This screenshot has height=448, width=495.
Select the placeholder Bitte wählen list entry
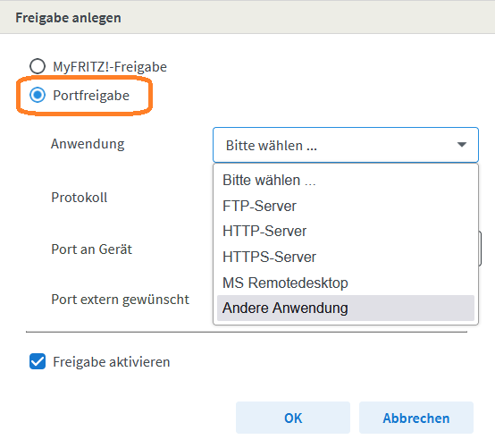point(346,181)
